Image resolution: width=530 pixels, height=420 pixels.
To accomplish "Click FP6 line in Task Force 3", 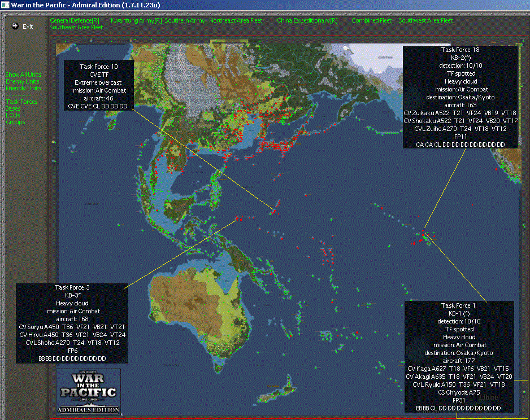I will click(73, 351).
